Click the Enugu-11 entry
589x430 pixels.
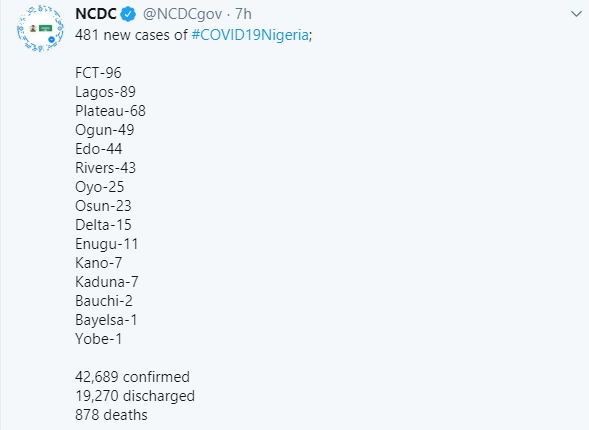tap(107, 244)
